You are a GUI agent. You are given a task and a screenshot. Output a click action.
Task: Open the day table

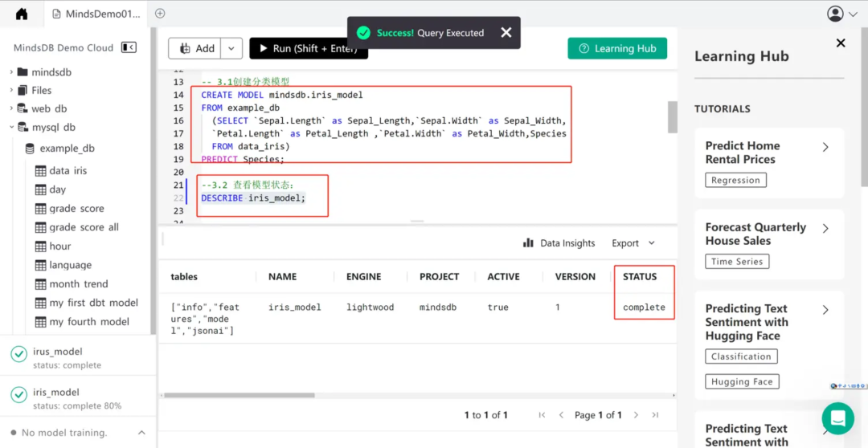pos(58,189)
